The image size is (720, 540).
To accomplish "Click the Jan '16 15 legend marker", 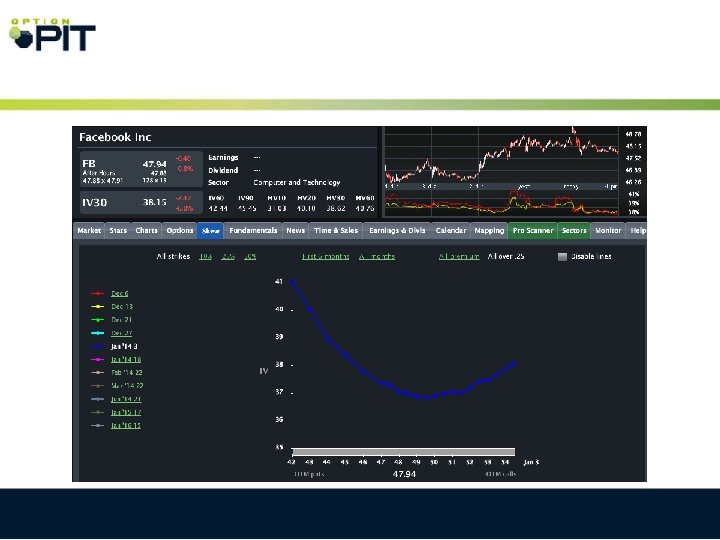I will [97, 426].
